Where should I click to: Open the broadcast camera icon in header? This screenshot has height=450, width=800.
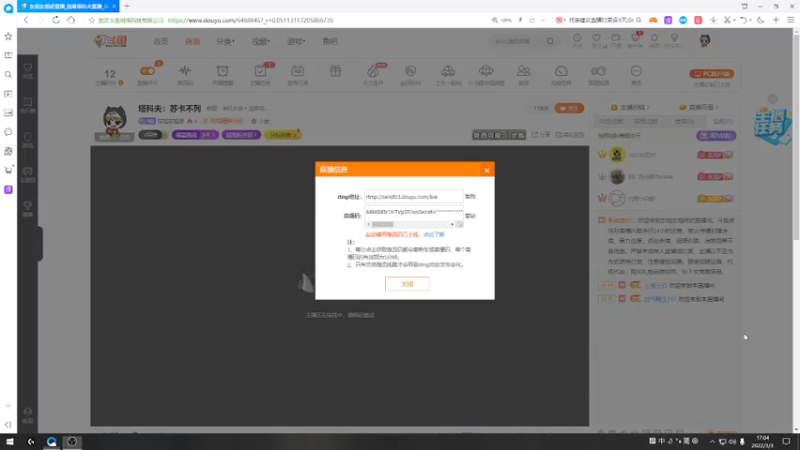(x=616, y=40)
